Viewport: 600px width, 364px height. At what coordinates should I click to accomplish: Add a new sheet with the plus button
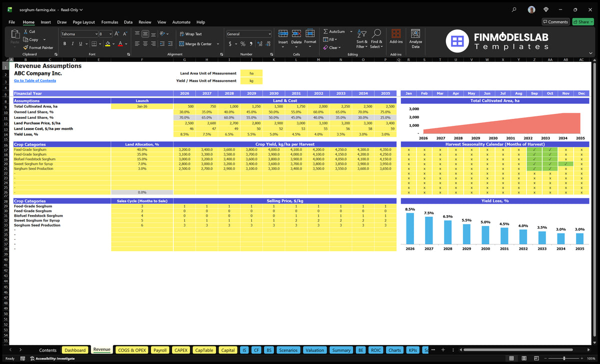[x=443, y=350]
